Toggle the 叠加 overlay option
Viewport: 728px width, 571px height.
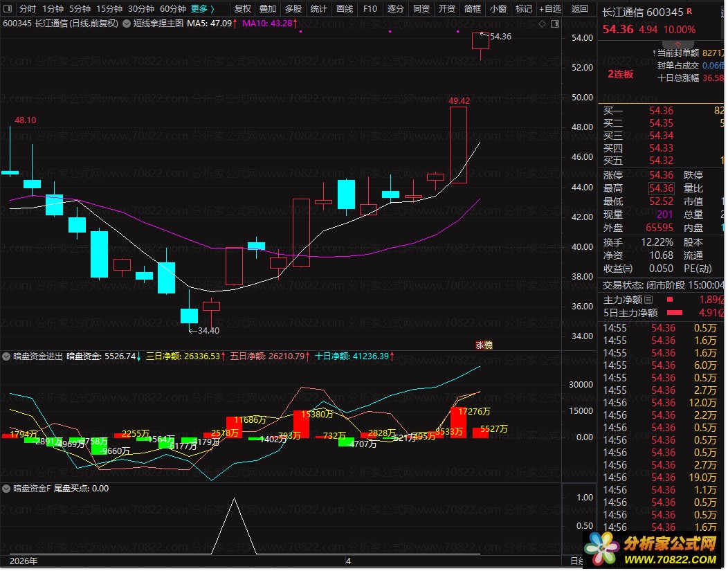click(268, 8)
